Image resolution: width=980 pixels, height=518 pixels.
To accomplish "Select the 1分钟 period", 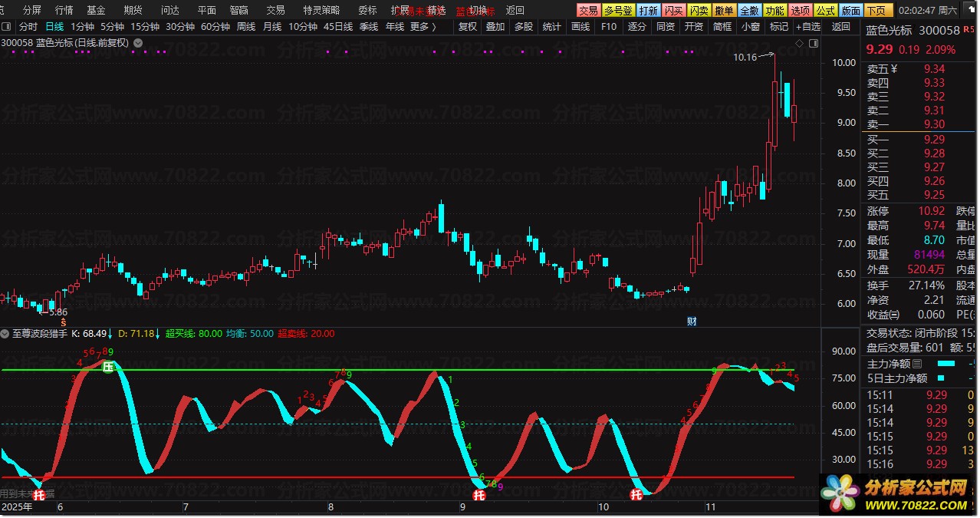I will pyautogui.click(x=82, y=27).
